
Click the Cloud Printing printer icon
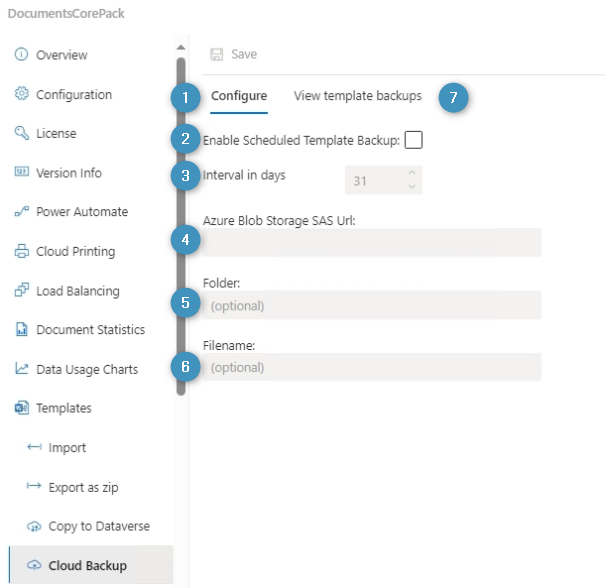pos(21,252)
